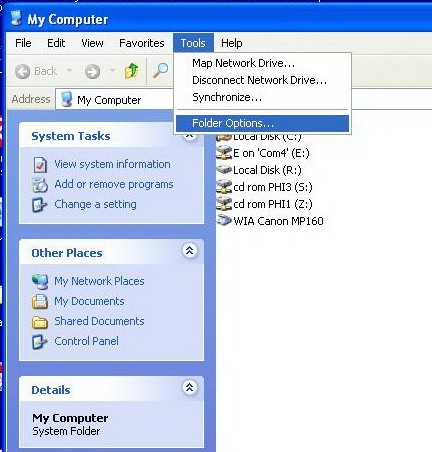Click the Forward arrow toolbar icon
Image resolution: width=432 pixels, height=452 pixels.
pyautogui.click(x=92, y=71)
